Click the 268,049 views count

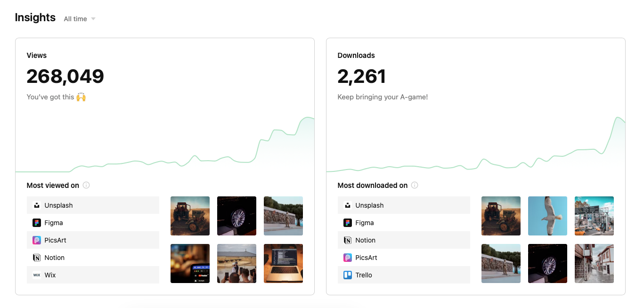coord(65,76)
